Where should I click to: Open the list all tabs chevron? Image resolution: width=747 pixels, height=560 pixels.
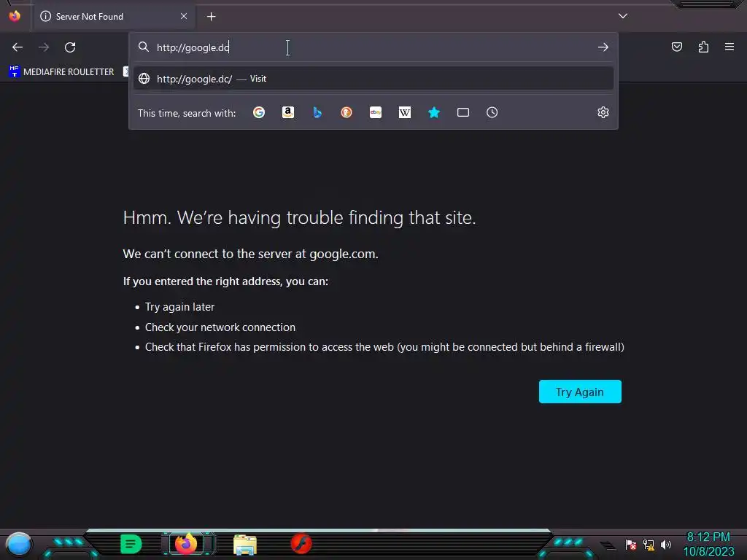click(623, 16)
